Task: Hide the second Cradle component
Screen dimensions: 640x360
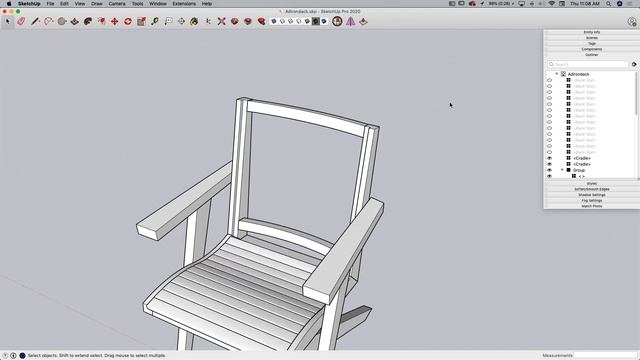Action: pyautogui.click(x=549, y=164)
